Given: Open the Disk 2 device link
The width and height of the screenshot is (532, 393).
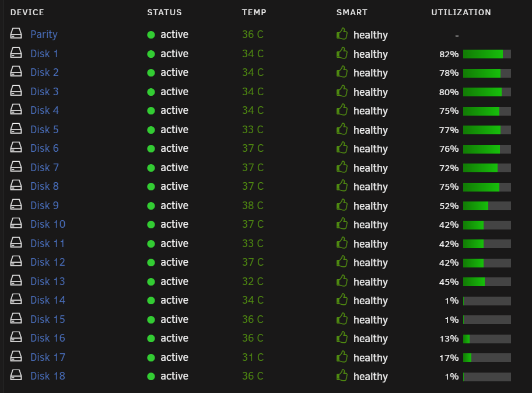Looking at the screenshot, I should tap(44, 72).
